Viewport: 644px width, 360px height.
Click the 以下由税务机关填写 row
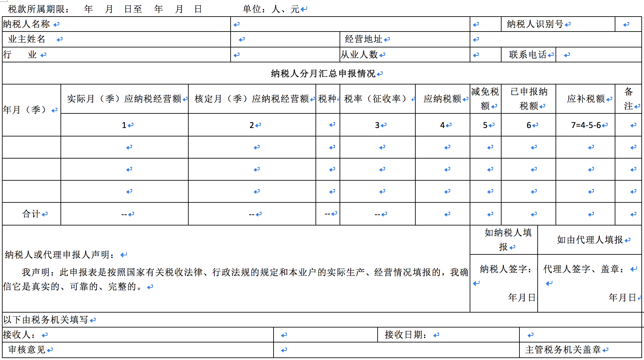click(x=322, y=320)
